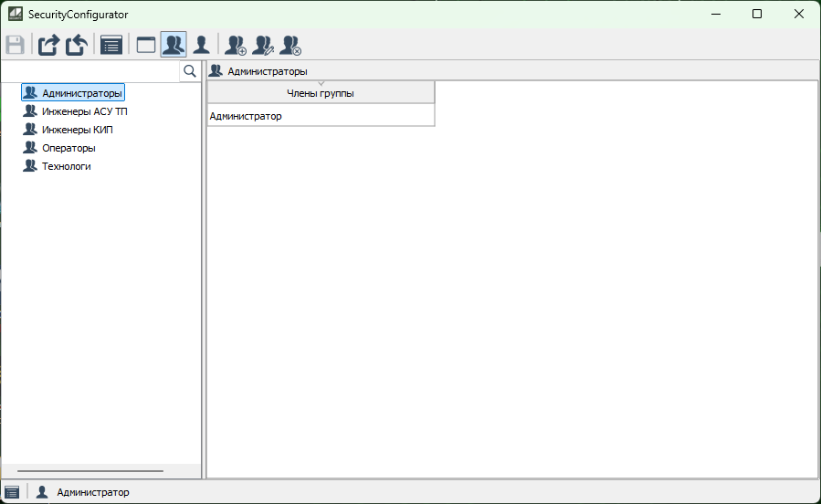The width and height of the screenshot is (821, 504).
Task: Click the status bar list icon
Action: pos(12,492)
